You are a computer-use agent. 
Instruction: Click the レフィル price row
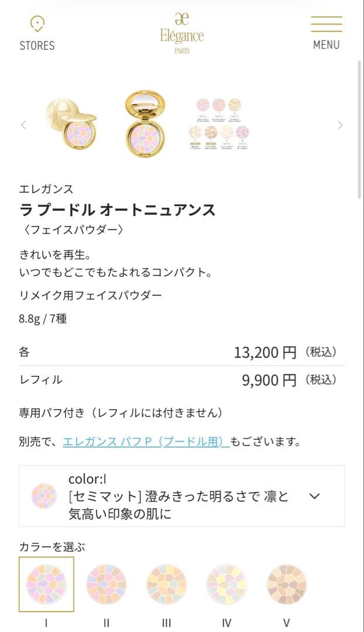tap(182, 379)
